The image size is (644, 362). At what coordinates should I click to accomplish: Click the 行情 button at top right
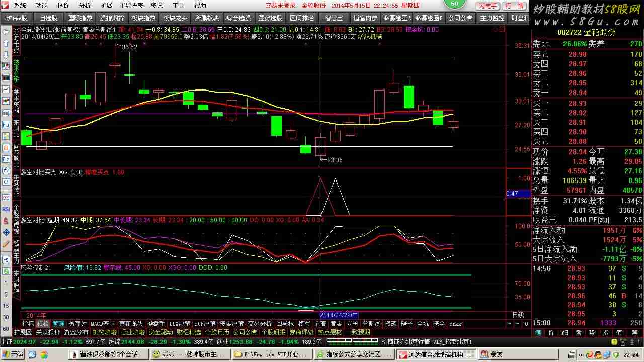514,6
